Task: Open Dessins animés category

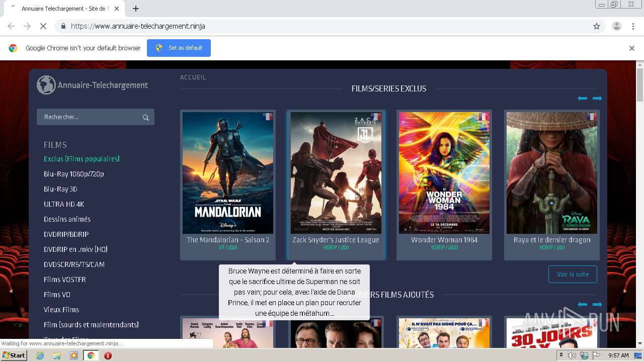Action: point(67,219)
